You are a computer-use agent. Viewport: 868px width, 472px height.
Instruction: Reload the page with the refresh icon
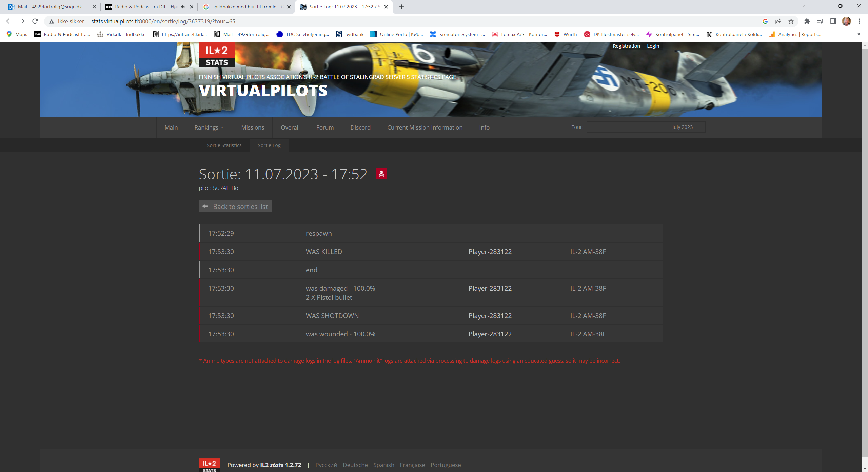[x=35, y=21]
